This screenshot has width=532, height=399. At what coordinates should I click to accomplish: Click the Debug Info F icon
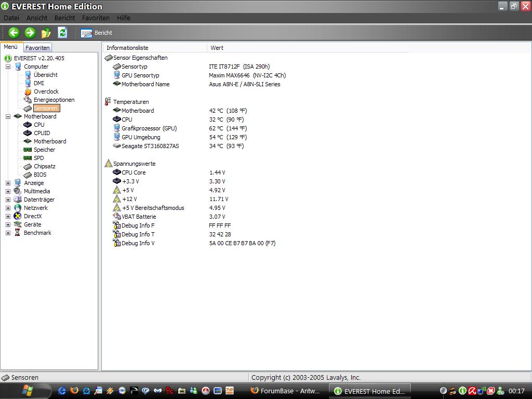coord(117,225)
